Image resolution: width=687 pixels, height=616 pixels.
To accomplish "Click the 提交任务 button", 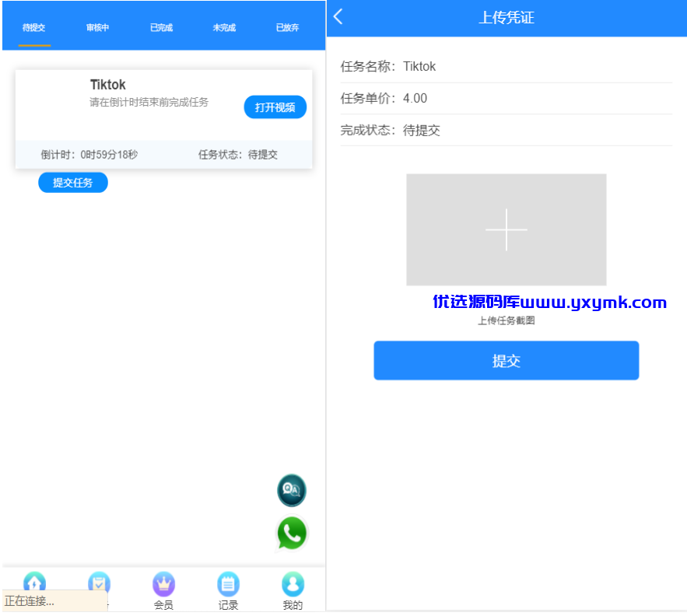I will pyautogui.click(x=72, y=183).
